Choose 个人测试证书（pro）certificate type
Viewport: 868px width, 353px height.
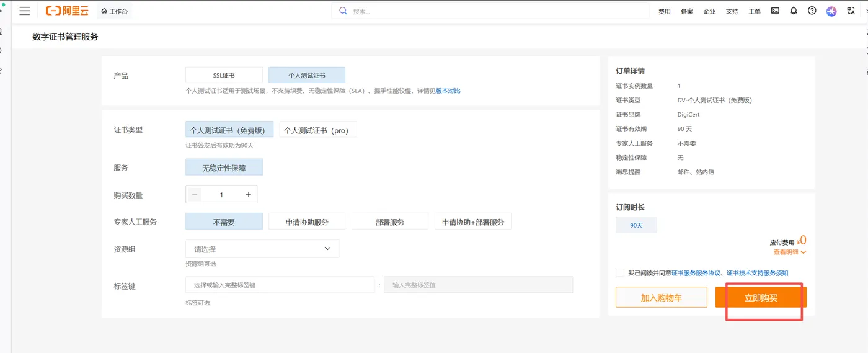[x=318, y=130]
